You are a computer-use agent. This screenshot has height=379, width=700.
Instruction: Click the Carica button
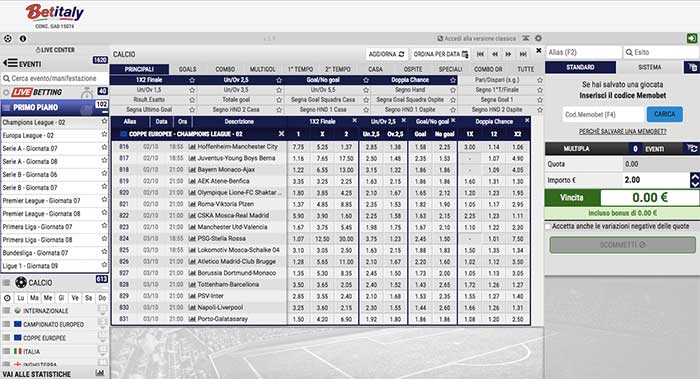(665, 114)
